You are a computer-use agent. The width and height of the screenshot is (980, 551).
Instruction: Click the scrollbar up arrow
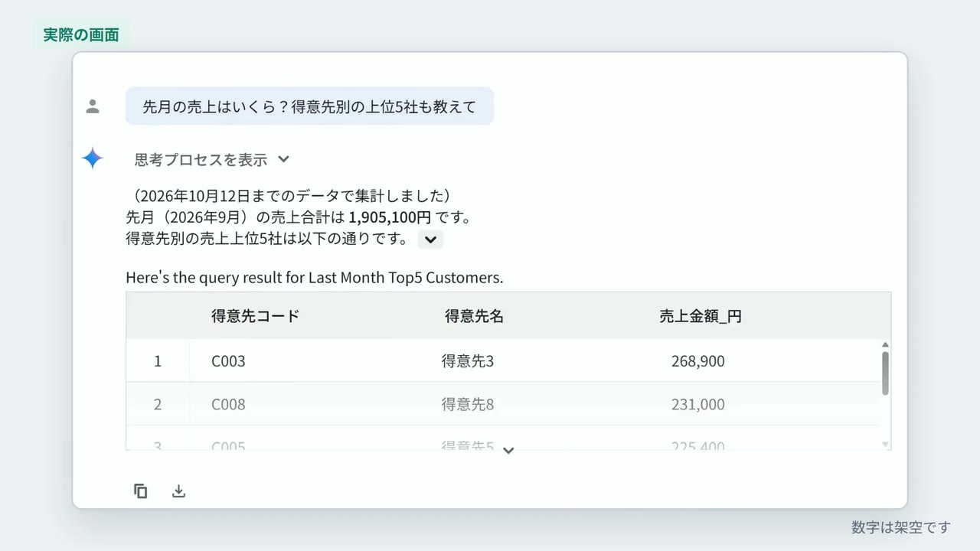tap(886, 345)
